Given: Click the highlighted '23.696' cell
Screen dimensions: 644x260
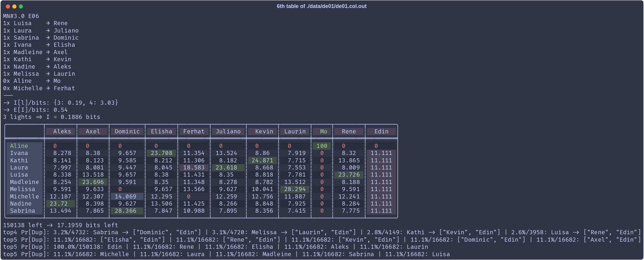Looking at the screenshot, I should point(93,182).
